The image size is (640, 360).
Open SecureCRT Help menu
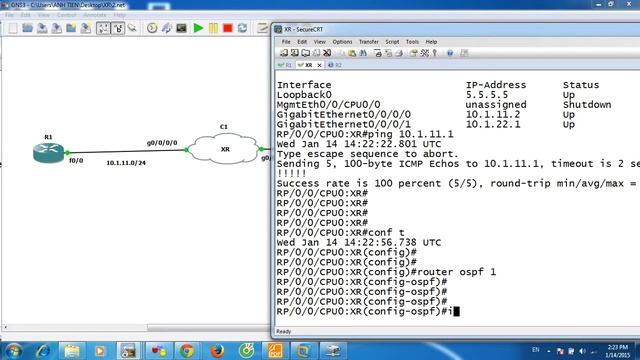click(x=431, y=42)
